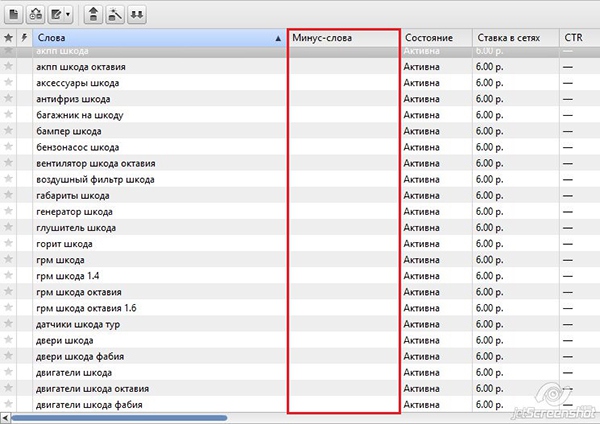Toggle favorite star for 'грм шкода октавия 1.6'
The image size is (600, 424).
(x=8, y=308)
